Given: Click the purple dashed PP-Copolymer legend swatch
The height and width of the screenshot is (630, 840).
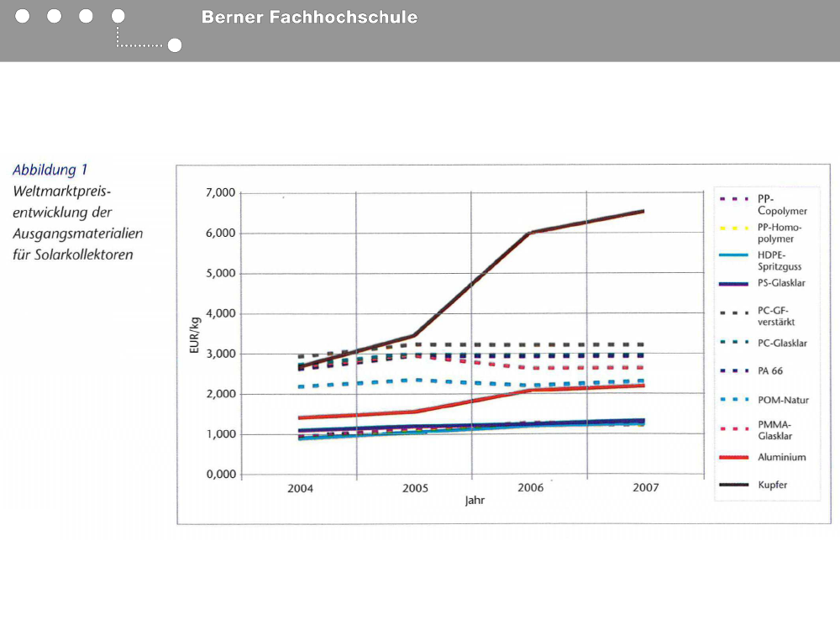Looking at the screenshot, I should (x=734, y=199).
